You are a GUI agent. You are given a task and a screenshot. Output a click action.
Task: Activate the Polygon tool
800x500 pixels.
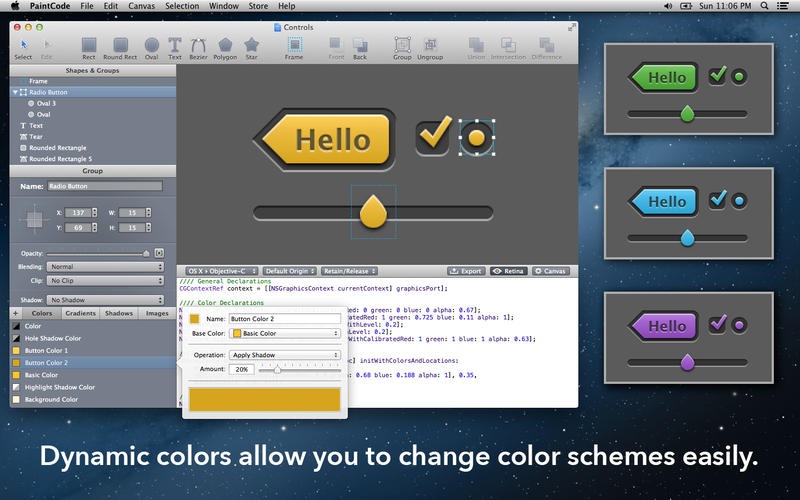pyautogui.click(x=226, y=47)
